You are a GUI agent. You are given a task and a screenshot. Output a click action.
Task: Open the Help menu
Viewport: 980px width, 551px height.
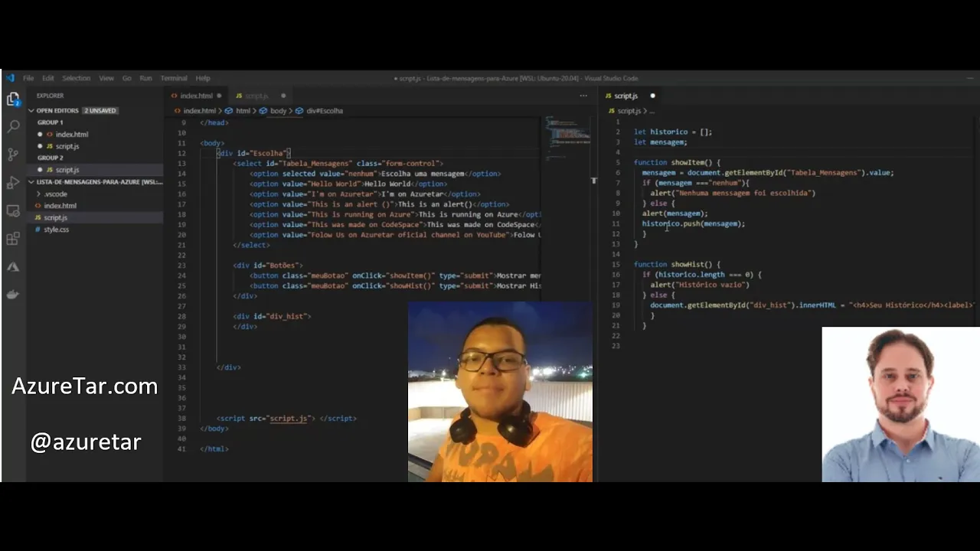click(203, 78)
